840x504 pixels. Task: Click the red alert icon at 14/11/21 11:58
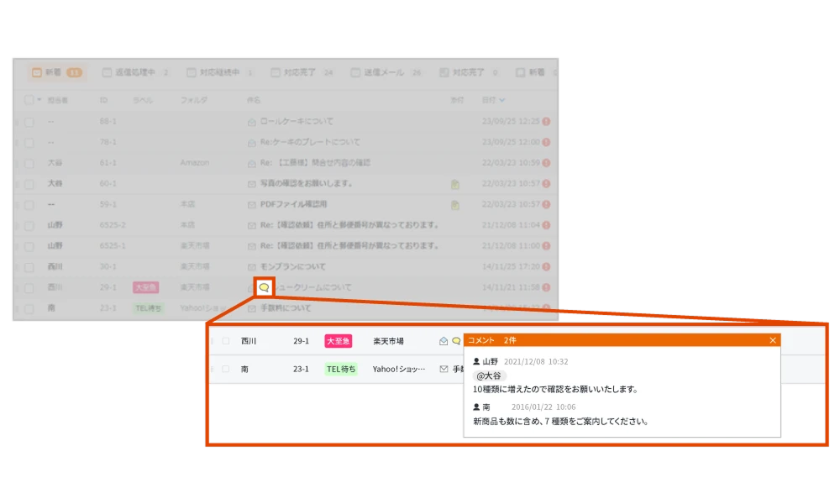click(547, 287)
